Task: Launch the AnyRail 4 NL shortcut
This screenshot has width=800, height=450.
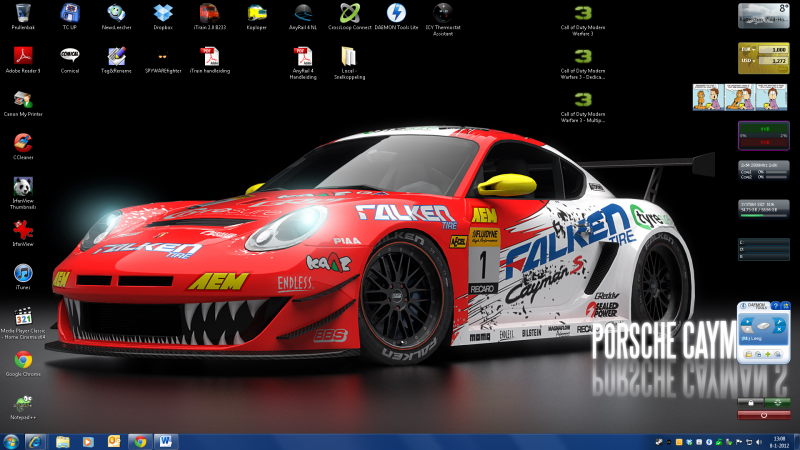Action: [x=303, y=17]
